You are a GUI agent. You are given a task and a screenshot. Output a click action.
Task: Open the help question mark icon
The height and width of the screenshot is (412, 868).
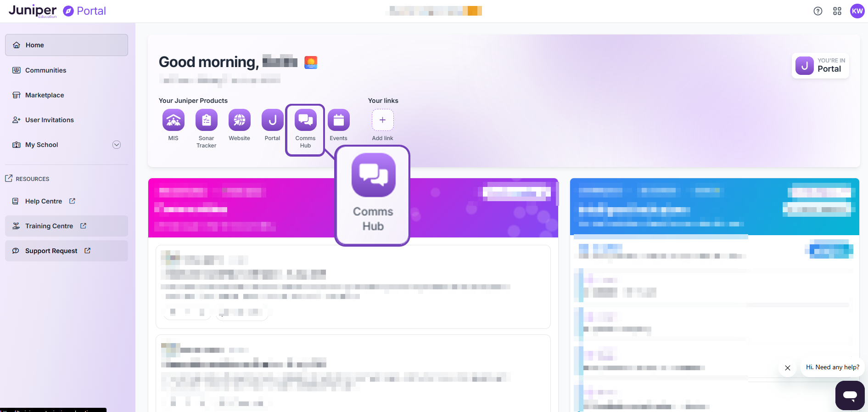pyautogui.click(x=818, y=11)
